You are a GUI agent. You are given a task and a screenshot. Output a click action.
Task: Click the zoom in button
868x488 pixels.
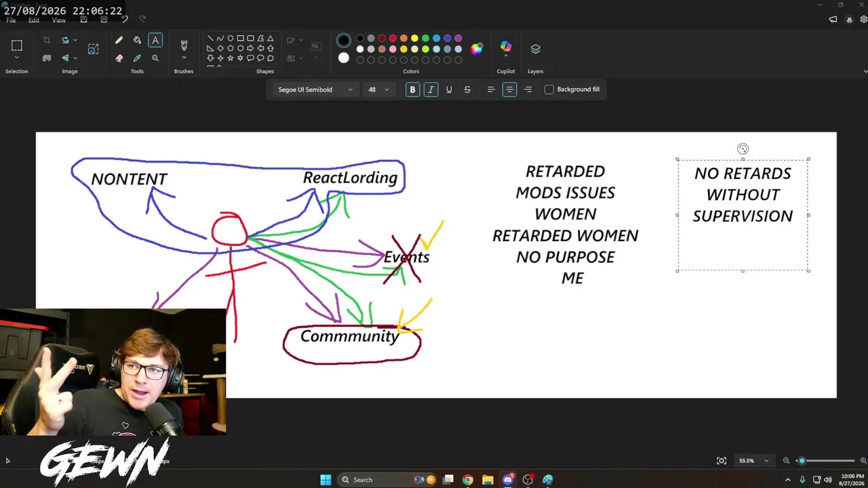tap(863, 461)
